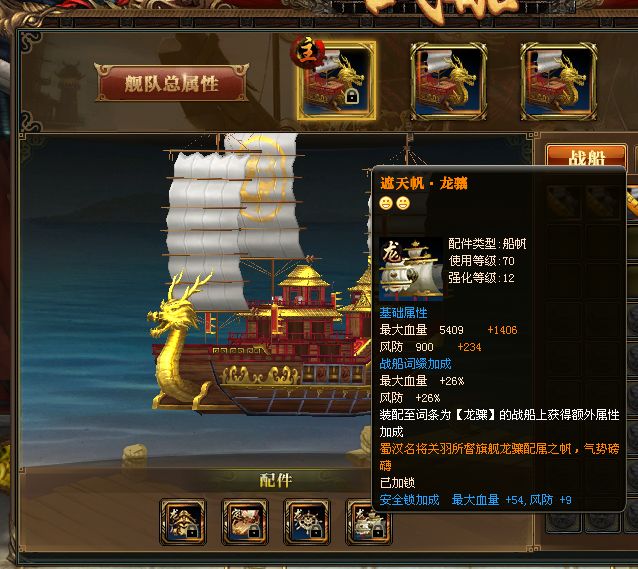638x569 pixels.
Task: Click the red 主 badge on first ship
Action: tap(308, 53)
